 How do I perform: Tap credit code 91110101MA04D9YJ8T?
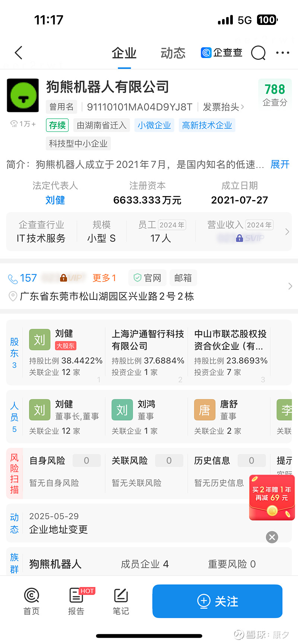[x=140, y=107]
